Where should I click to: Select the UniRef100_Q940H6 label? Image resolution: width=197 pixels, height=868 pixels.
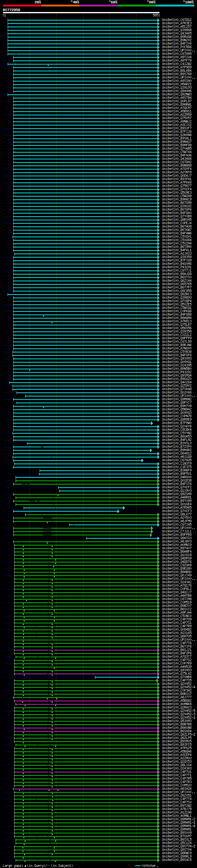click(x=176, y=91)
